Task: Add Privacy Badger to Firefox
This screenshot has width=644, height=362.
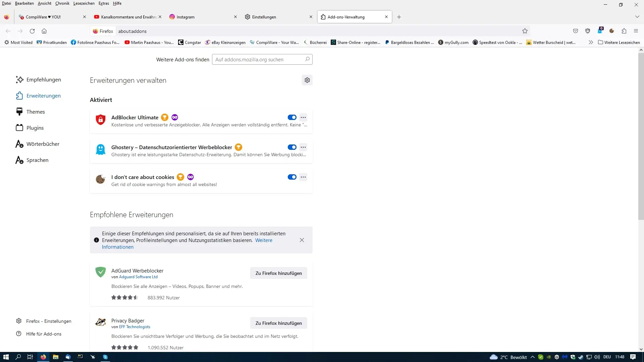Action: (279, 323)
